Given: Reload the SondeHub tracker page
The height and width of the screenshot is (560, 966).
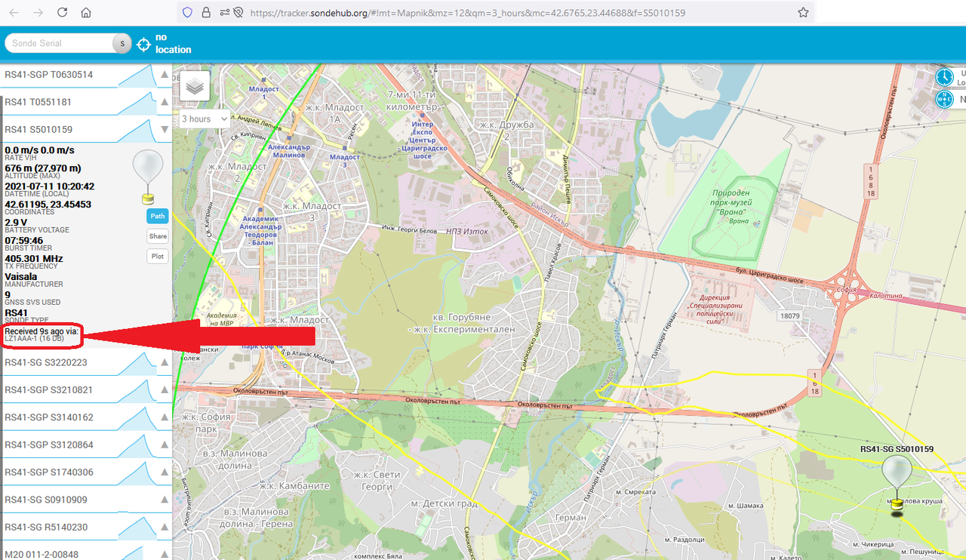Looking at the screenshot, I should (x=62, y=13).
